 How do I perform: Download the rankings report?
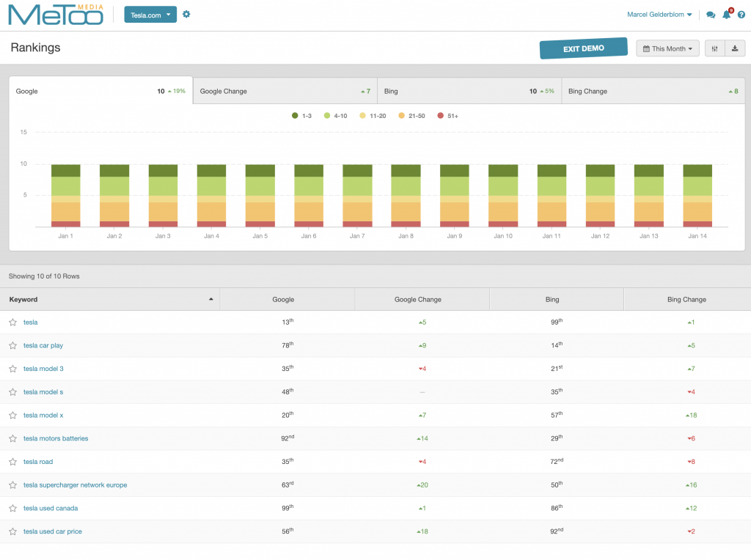coord(735,48)
